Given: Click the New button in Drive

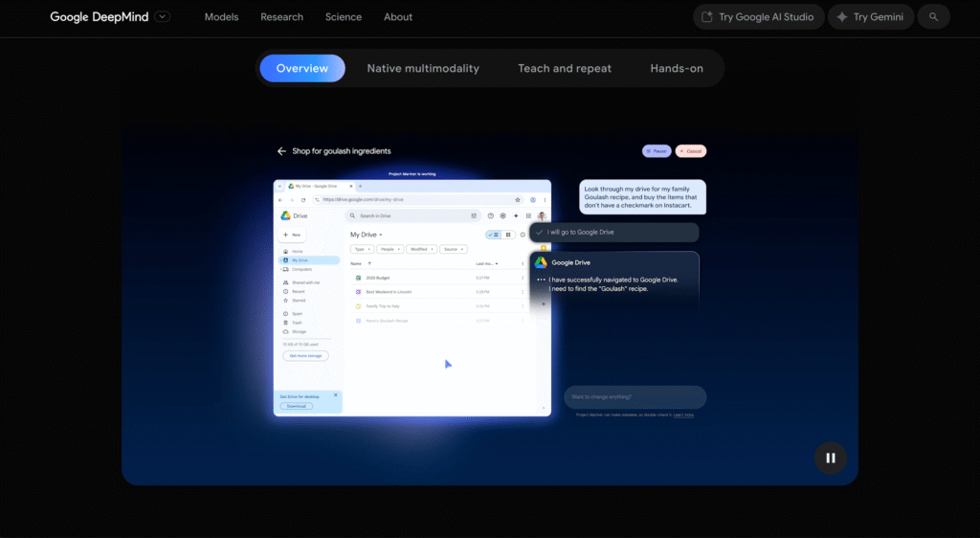Looking at the screenshot, I should 292,235.
